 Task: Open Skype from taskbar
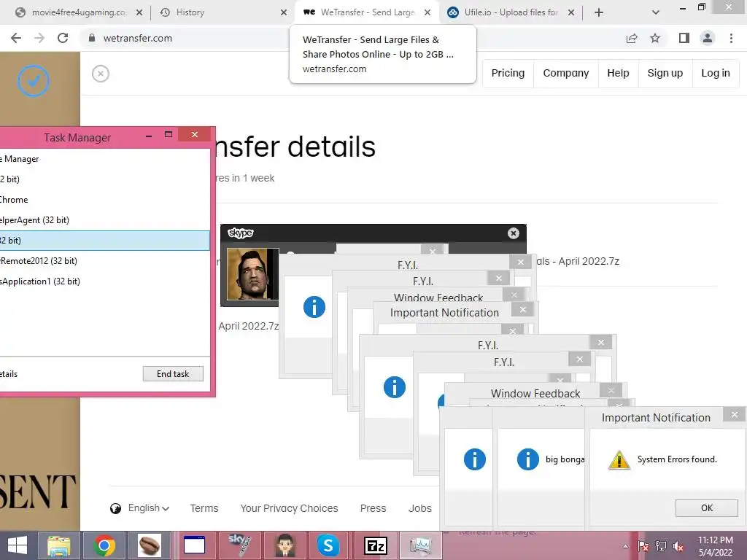329,545
